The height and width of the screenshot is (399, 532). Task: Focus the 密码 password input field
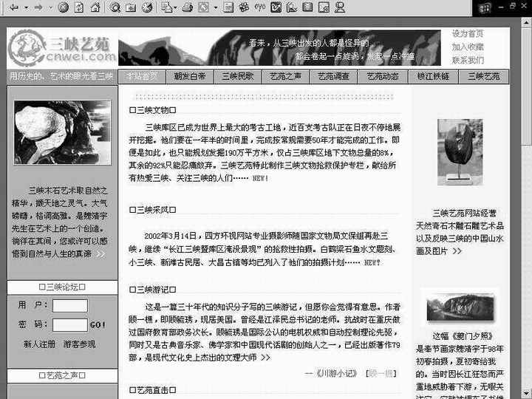tap(70, 325)
